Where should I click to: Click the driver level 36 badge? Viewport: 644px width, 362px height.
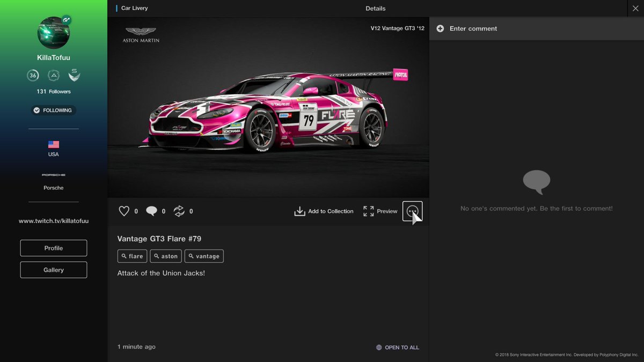click(33, 76)
